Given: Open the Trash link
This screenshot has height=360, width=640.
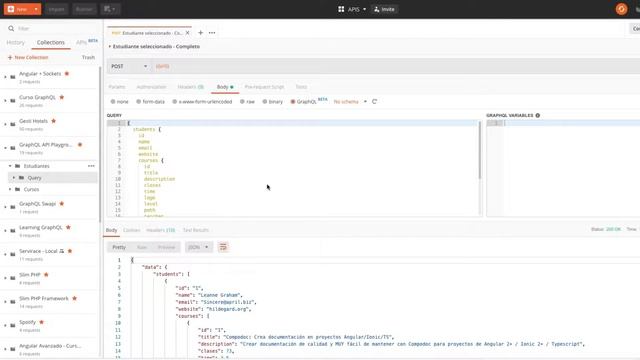Looking at the screenshot, I should click(x=88, y=58).
